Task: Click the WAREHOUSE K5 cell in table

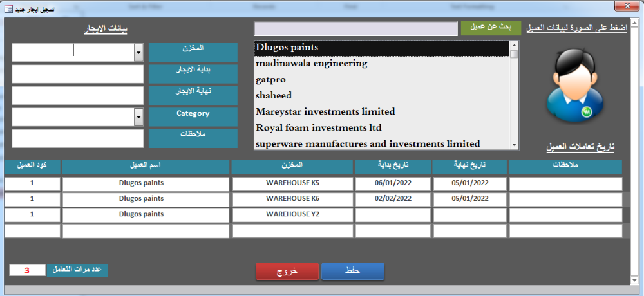Action: pyautogui.click(x=292, y=183)
